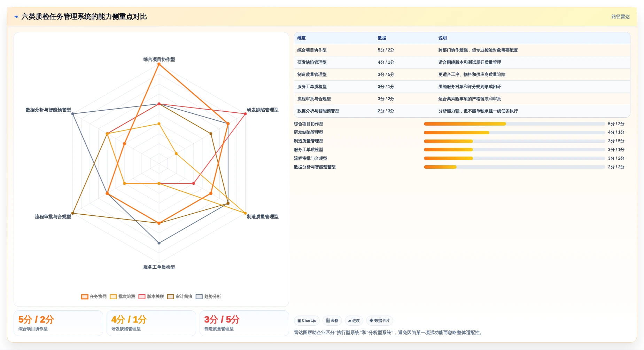This screenshot has width=644, height=350.
Task: Hide the 版本关联 legend series
Action: tap(151, 296)
